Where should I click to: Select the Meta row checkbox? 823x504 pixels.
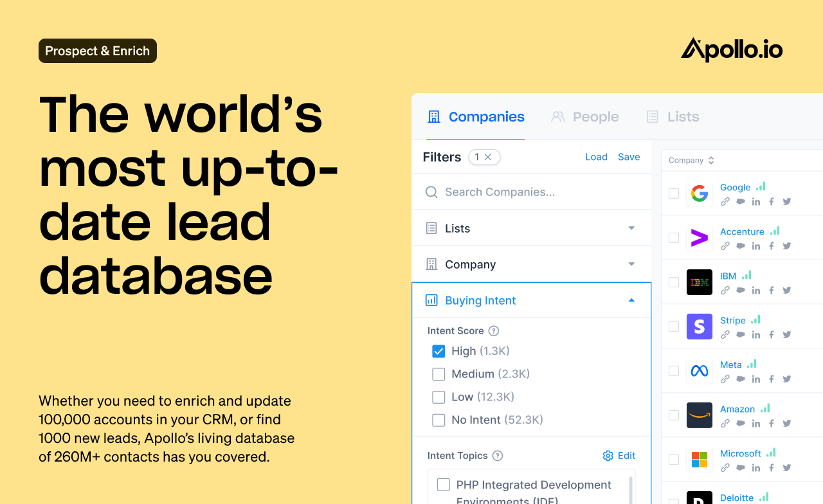(x=674, y=371)
